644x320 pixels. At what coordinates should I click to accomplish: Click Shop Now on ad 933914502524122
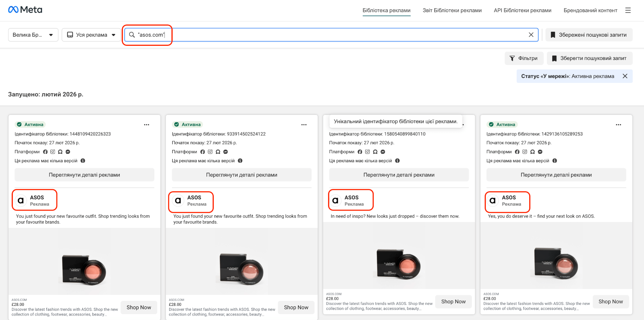[296, 307]
